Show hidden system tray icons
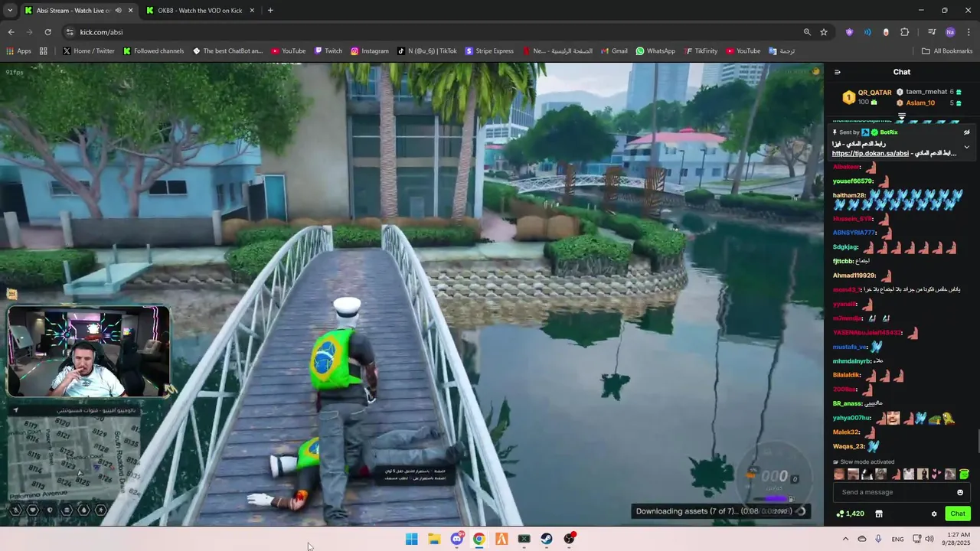 point(845,539)
